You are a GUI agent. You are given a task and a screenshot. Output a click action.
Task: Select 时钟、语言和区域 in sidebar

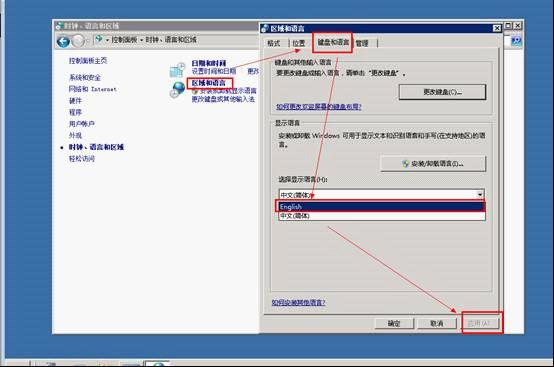point(96,147)
